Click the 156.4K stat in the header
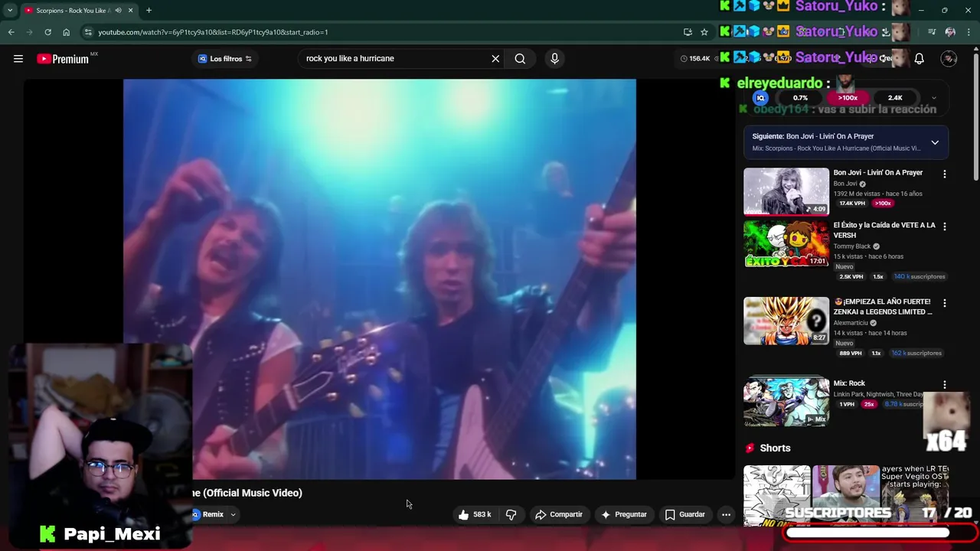 [x=695, y=59]
